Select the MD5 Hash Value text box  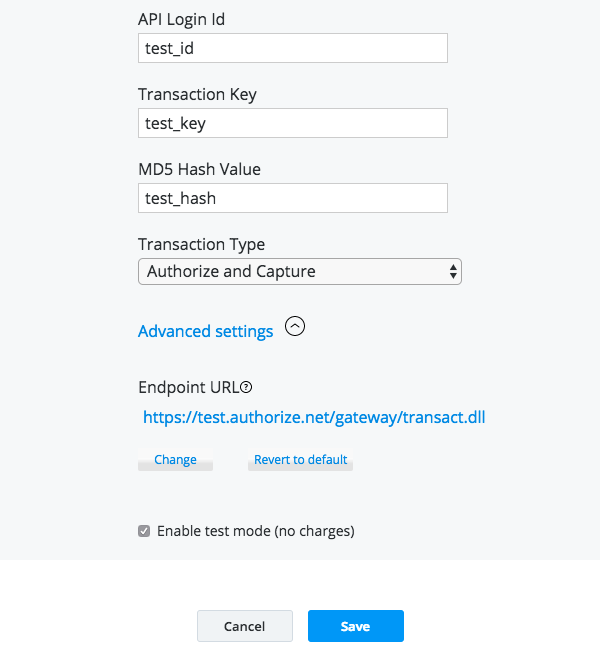(x=292, y=198)
